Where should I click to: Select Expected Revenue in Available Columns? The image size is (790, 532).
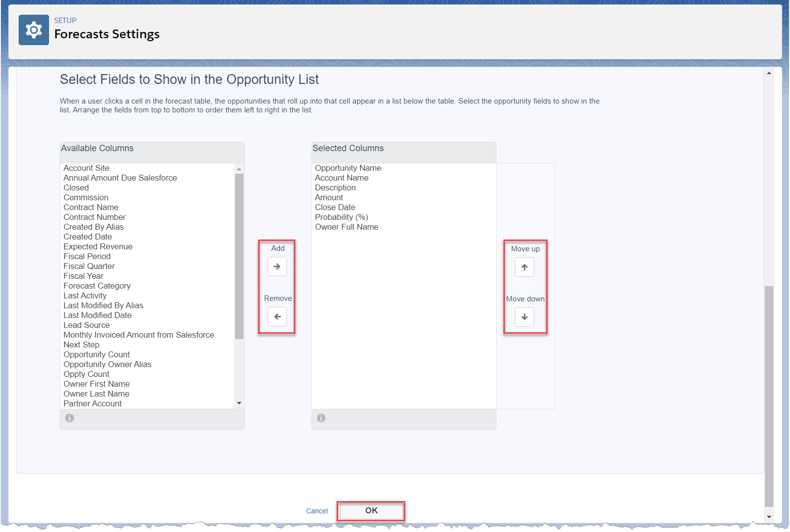click(98, 246)
